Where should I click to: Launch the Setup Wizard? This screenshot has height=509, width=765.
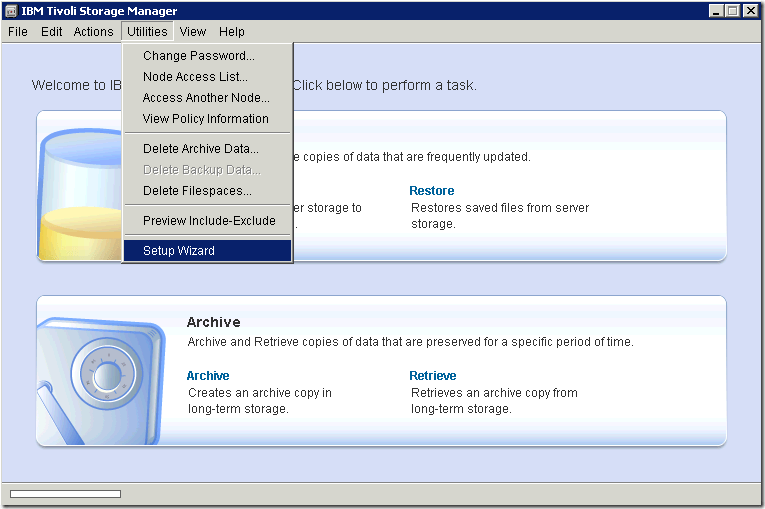coord(179,251)
